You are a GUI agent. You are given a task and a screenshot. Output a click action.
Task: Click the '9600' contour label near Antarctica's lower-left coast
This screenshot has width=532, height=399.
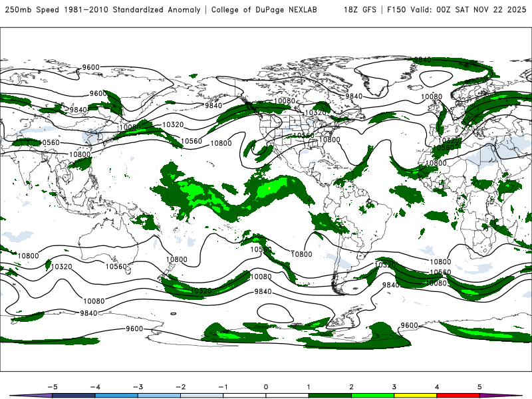pyautogui.click(x=134, y=329)
